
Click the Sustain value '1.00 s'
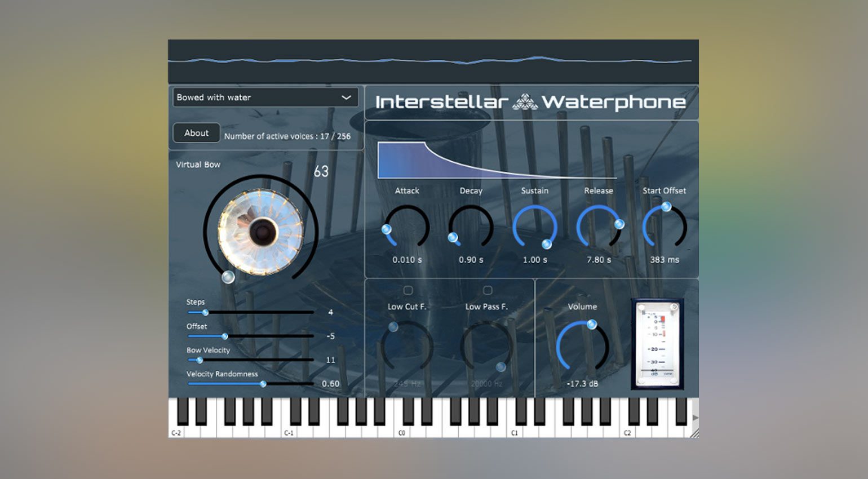[535, 260]
